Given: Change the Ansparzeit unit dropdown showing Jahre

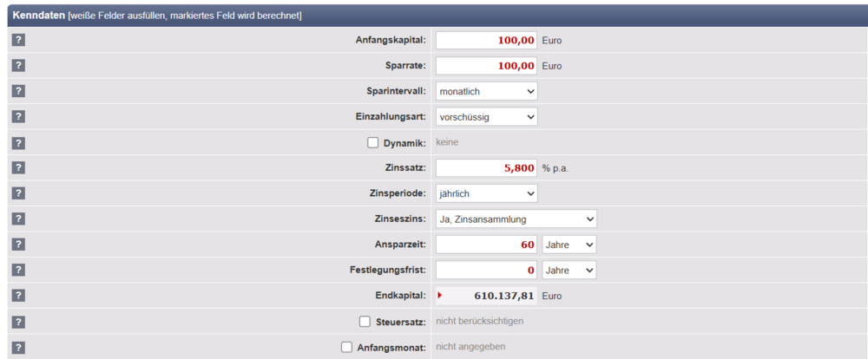Looking at the screenshot, I should (x=569, y=245).
